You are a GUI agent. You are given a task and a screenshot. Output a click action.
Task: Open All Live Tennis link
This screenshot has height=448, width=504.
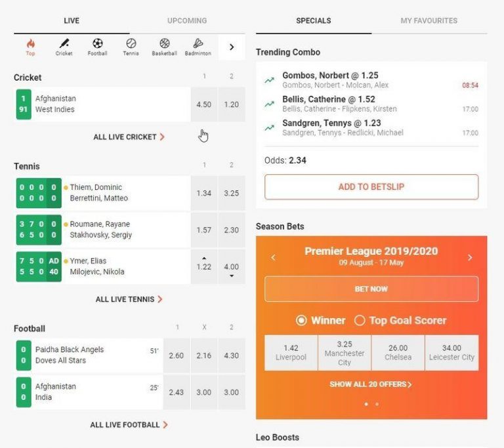click(x=129, y=300)
